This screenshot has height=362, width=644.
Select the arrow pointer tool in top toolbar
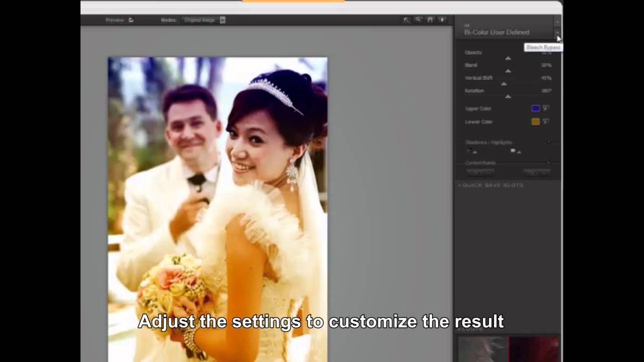pos(407,20)
